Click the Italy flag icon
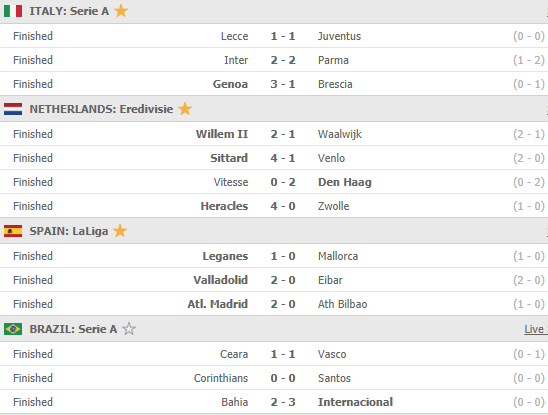Image resolution: width=548 pixels, height=415 pixels. pos(13,11)
